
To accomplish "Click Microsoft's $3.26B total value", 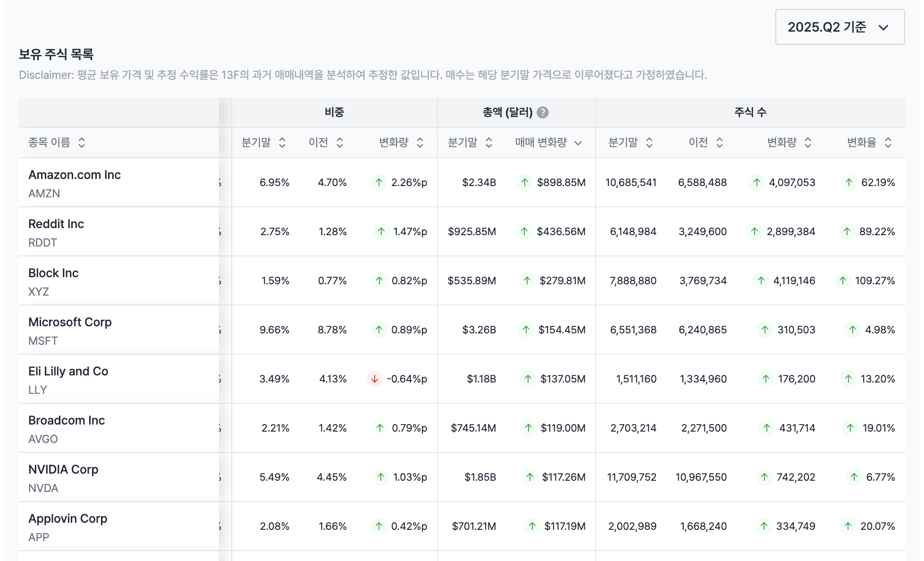I will pos(479,330).
